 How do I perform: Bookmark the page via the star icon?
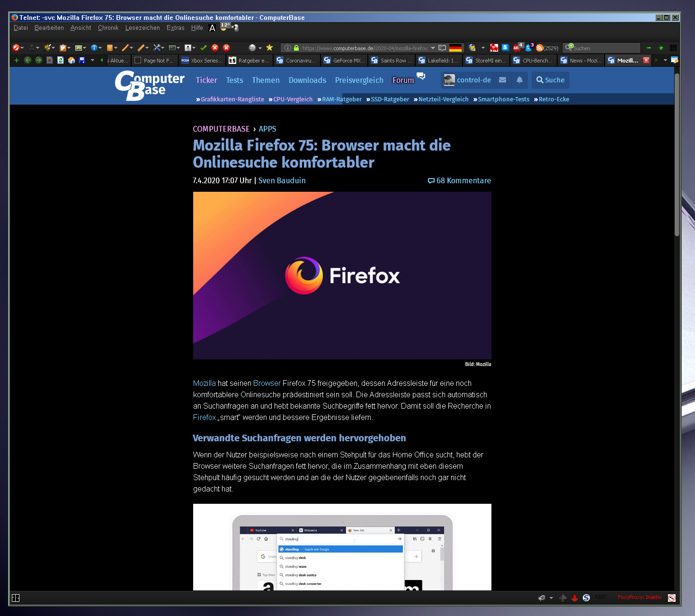270,47
